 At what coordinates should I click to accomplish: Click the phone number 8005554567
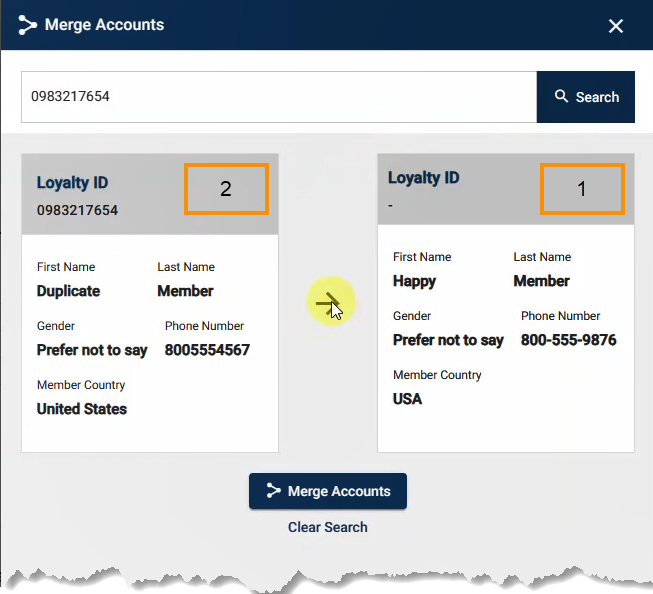point(207,350)
